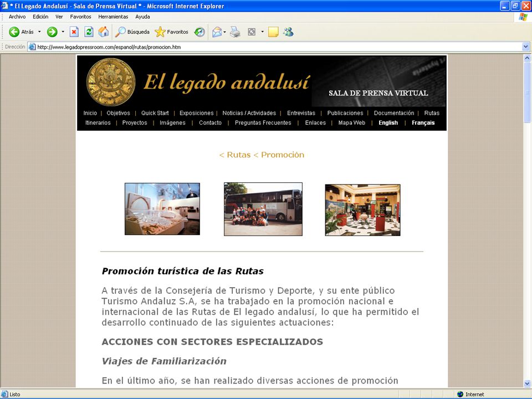
Task: Open the Itinerarios link
Action: coord(98,123)
